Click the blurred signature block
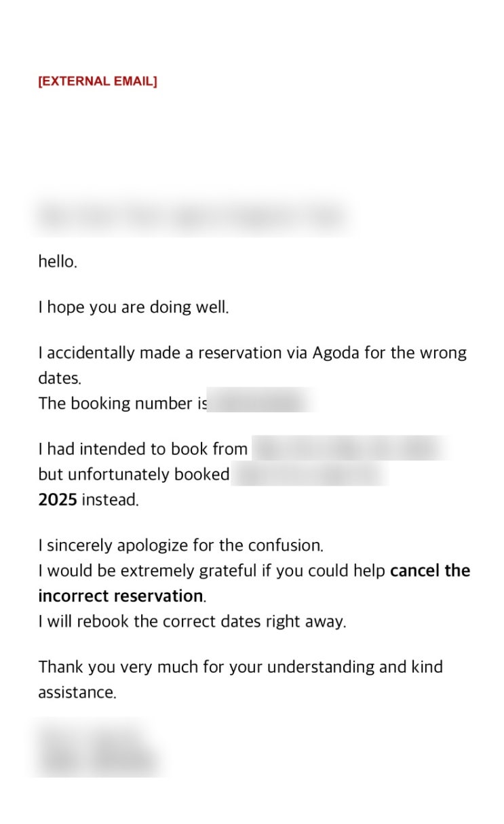The width and height of the screenshot is (504, 824). (95, 748)
